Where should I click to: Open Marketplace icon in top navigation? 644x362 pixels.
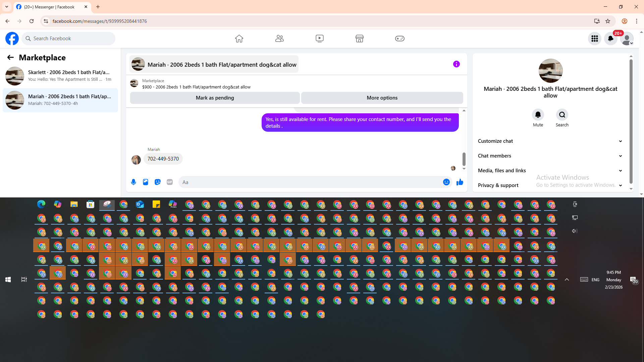359,39
